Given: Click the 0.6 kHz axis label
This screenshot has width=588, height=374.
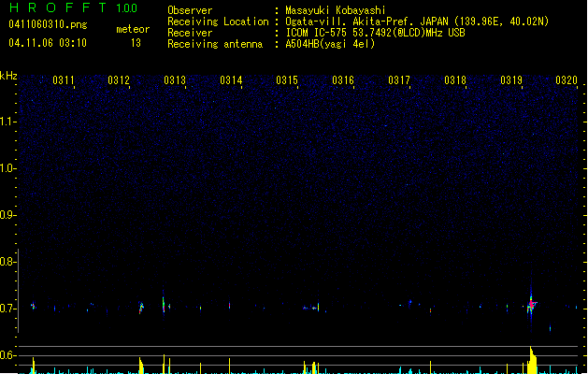Looking at the screenshot, I should (7, 355).
